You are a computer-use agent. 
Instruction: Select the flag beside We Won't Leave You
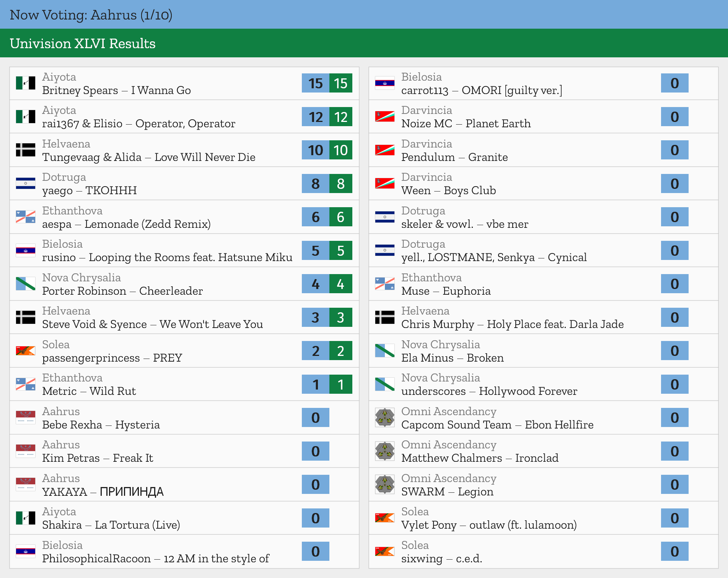pos(26,317)
